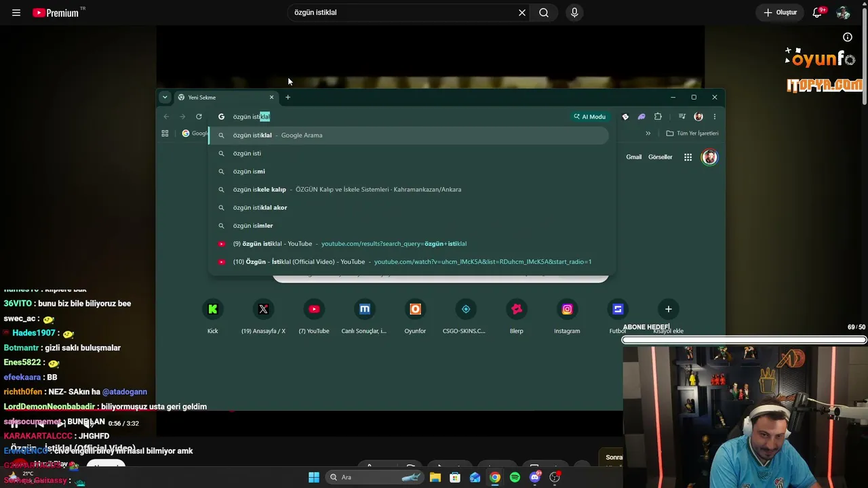Choose suggestion "özgün isimler"
This screenshot has height=488, width=868.
coord(409,226)
